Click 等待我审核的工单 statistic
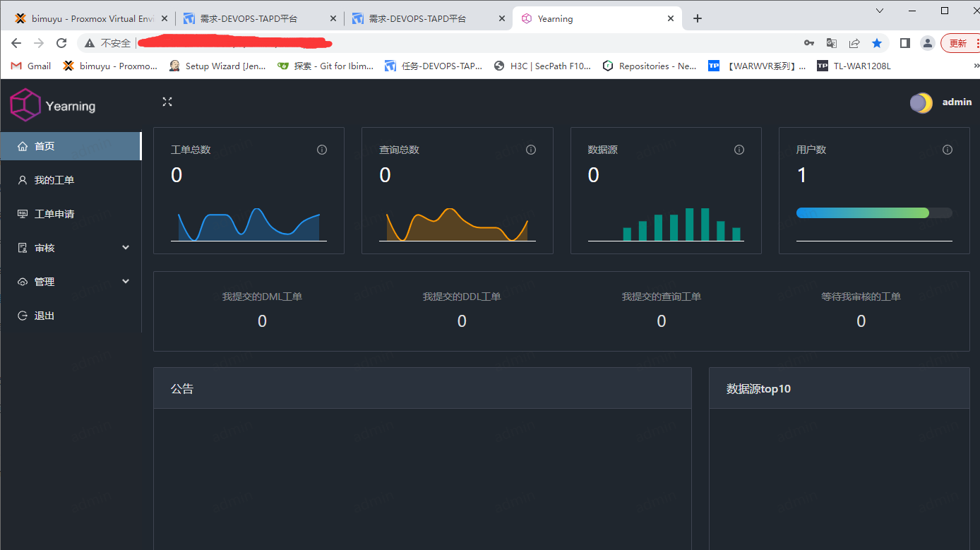980x550 pixels. click(861, 309)
